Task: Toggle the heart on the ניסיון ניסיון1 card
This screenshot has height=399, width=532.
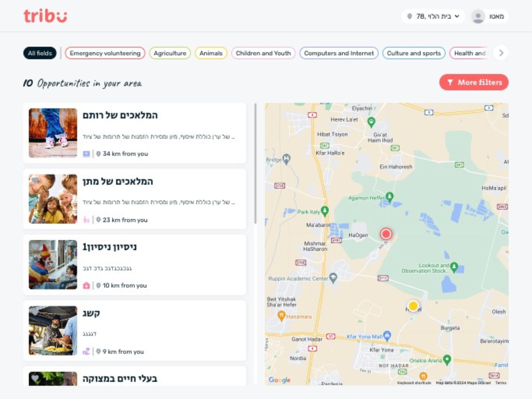Action: click(35, 246)
